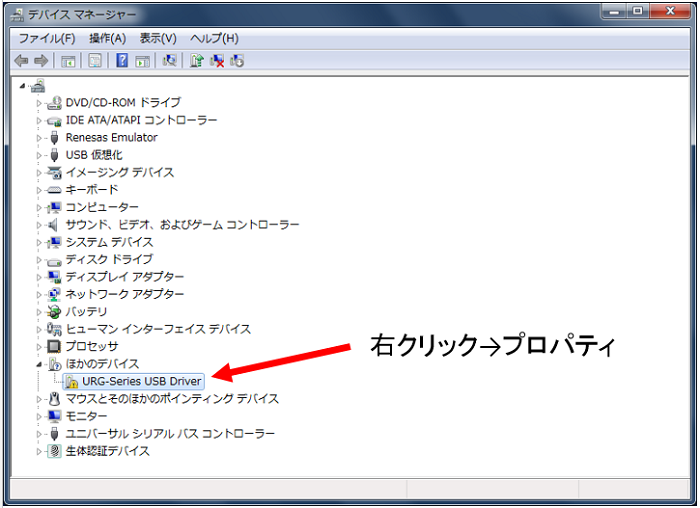The image size is (700, 508).
Task: Click the バッテリ battery icon
Action: point(54,312)
